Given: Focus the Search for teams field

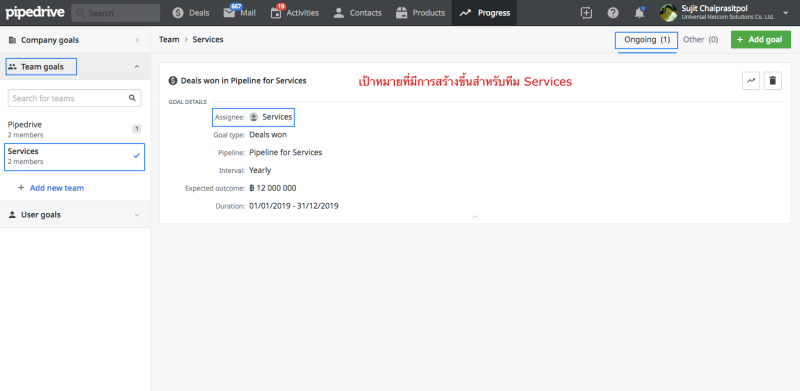Looking at the screenshot, I should (74, 98).
